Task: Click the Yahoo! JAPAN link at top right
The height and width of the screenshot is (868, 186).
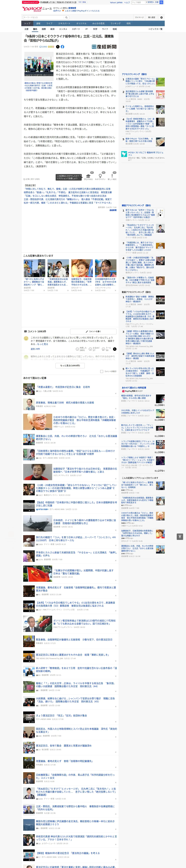Action: 116,2
